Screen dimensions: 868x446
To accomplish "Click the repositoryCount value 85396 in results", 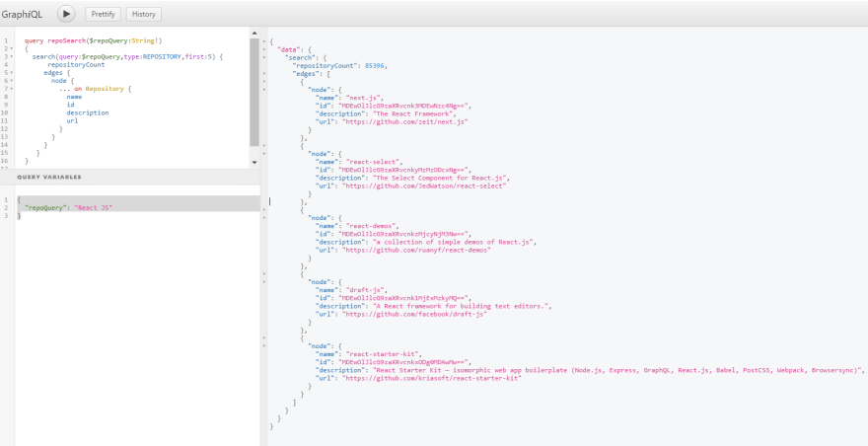I will pyautogui.click(x=374, y=65).
